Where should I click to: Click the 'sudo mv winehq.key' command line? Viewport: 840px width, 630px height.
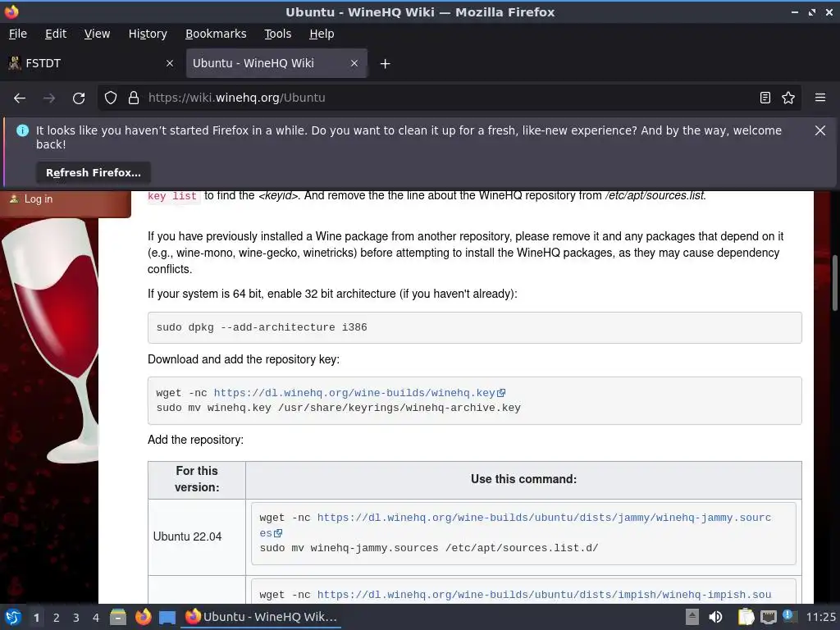pyautogui.click(x=338, y=408)
